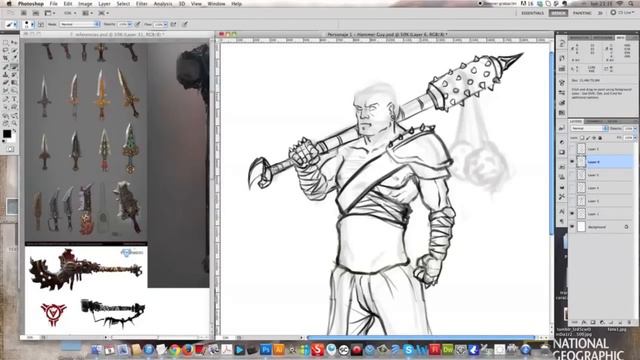Open Adjustments panel icon in right dock
This screenshot has height=360, width=640.
[562, 142]
